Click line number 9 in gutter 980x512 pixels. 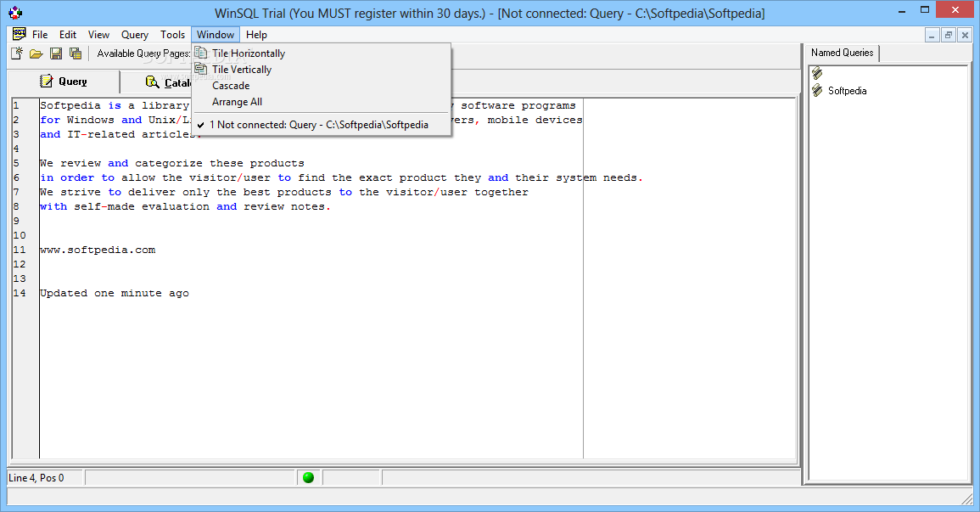click(16, 221)
